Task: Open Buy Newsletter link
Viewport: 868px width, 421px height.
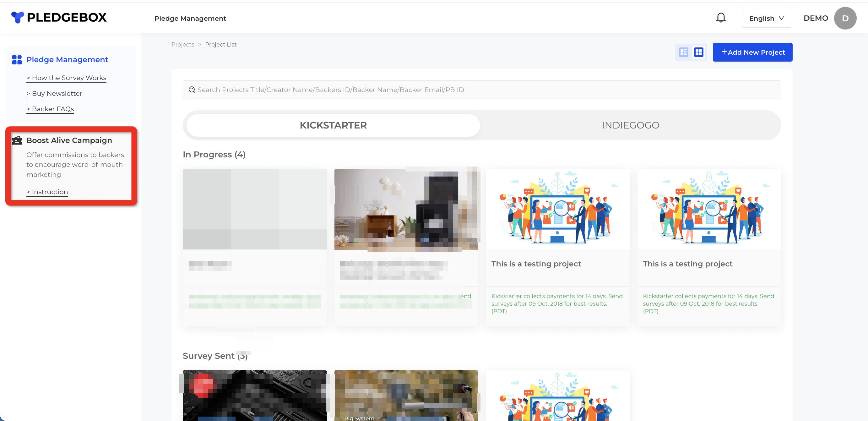Action: pos(54,93)
